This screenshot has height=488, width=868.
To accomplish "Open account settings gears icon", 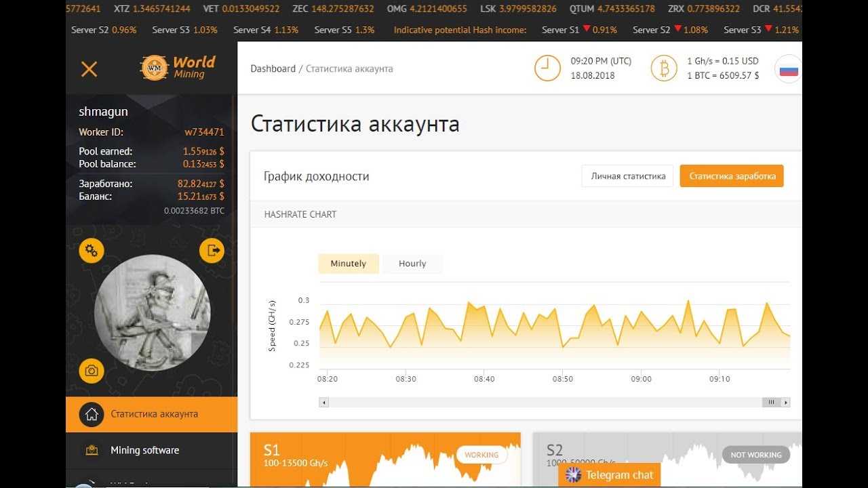I will tap(92, 251).
